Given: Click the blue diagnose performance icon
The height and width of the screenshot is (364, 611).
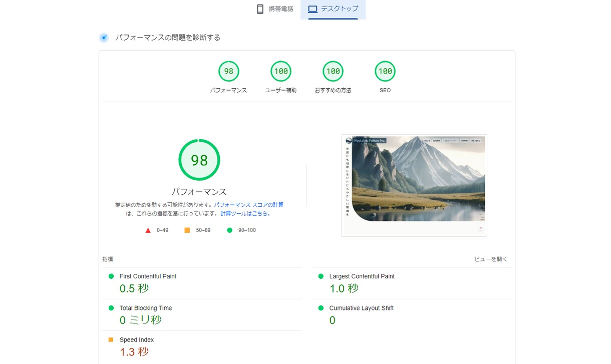Looking at the screenshot, I should (104, 38).
